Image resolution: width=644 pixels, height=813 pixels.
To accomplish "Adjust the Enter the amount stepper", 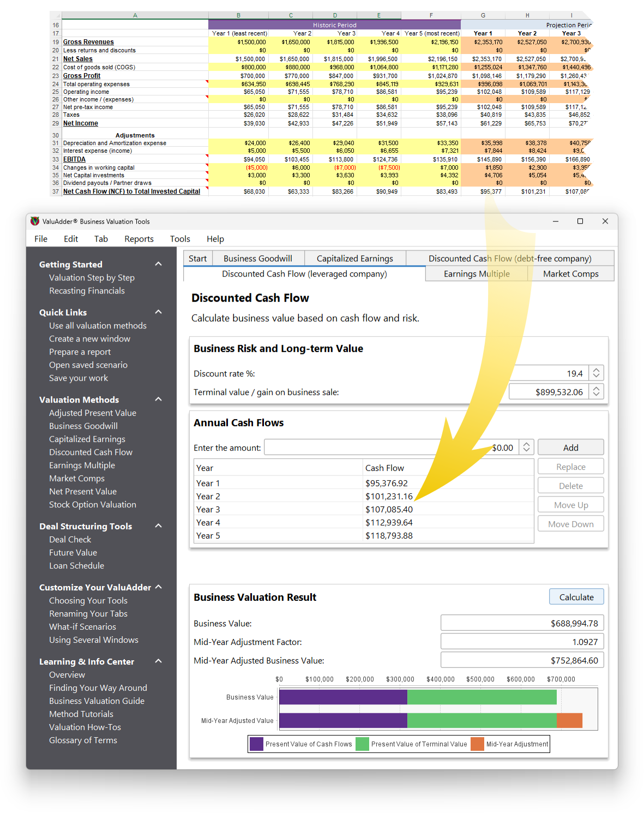I will click(x=526, y=447).
